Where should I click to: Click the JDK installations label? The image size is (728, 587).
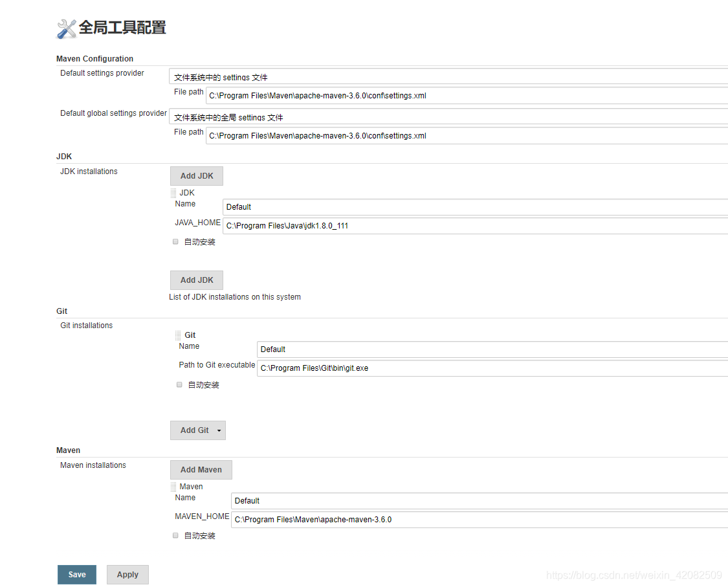[89, 172]
